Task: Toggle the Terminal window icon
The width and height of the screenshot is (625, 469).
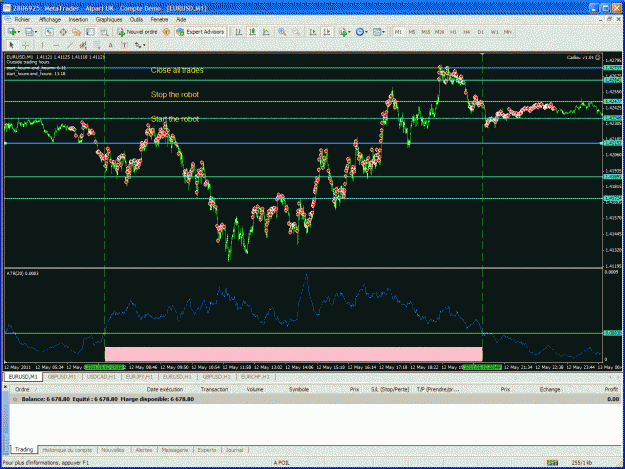Action: point(90,32)
